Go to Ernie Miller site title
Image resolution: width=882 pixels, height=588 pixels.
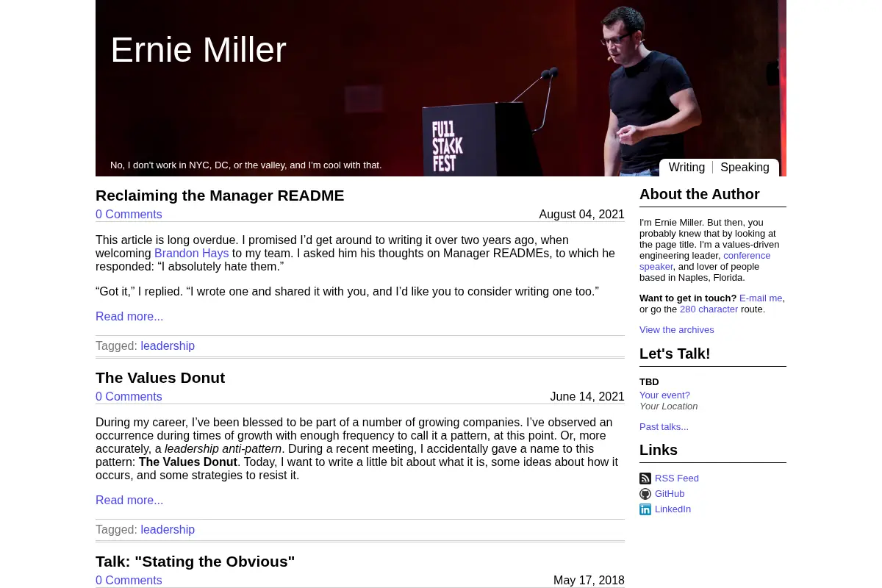(198, 50)
